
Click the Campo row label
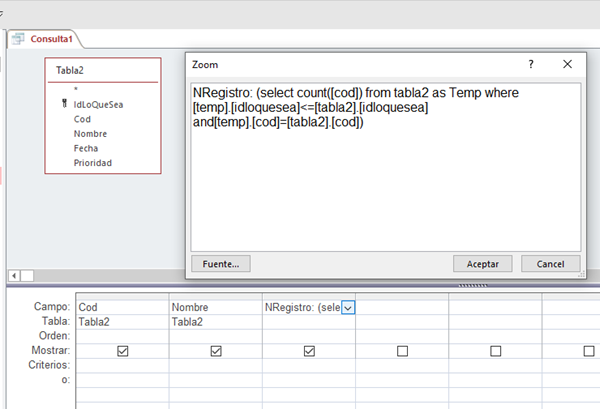52,306
